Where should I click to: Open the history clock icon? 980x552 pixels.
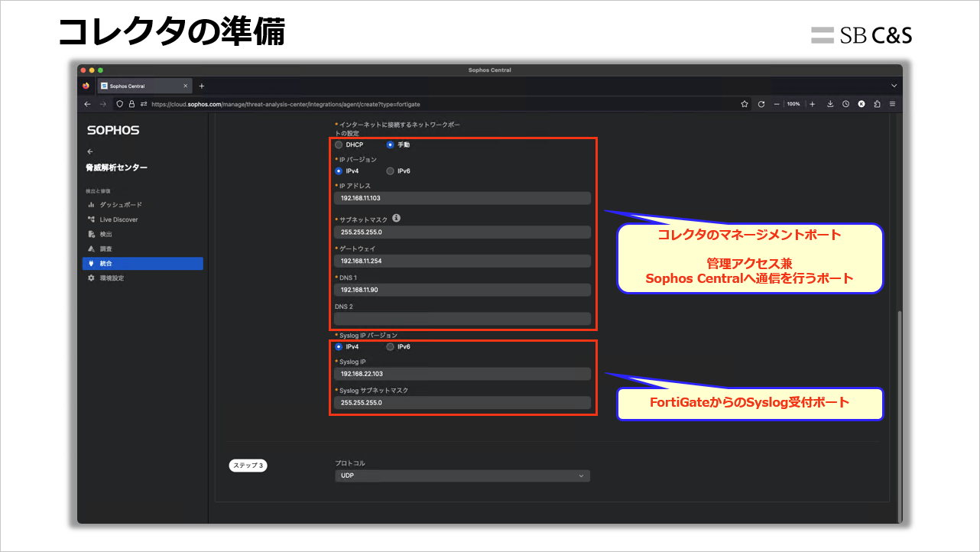845,104
